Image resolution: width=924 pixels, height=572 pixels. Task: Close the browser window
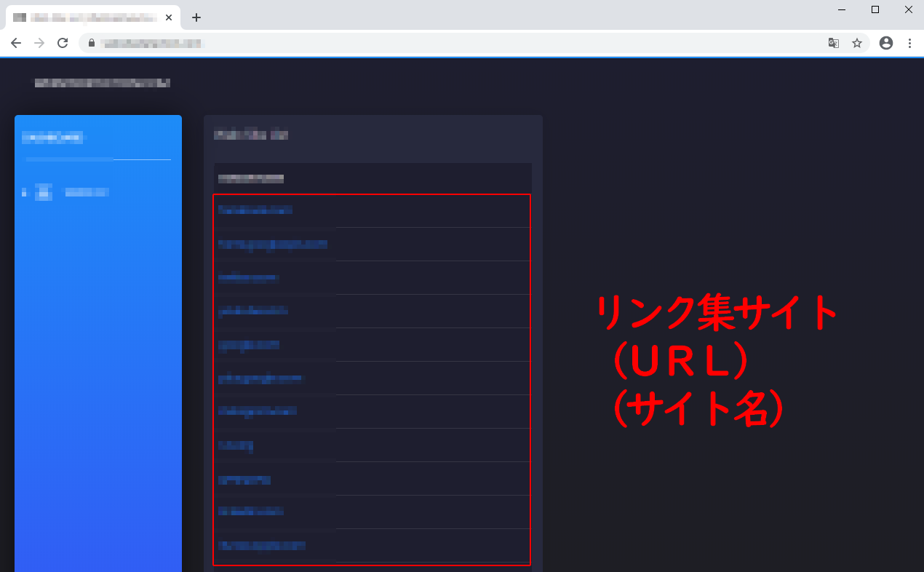tap(909, 9)
